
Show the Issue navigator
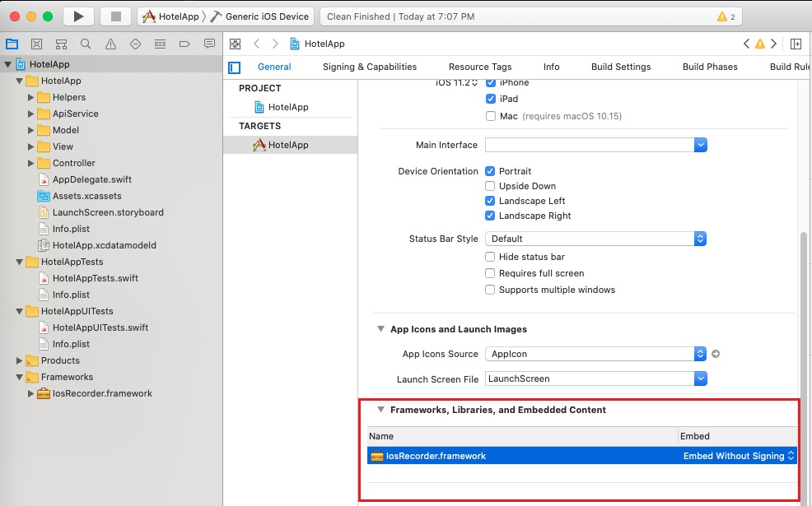coord(111,44)
